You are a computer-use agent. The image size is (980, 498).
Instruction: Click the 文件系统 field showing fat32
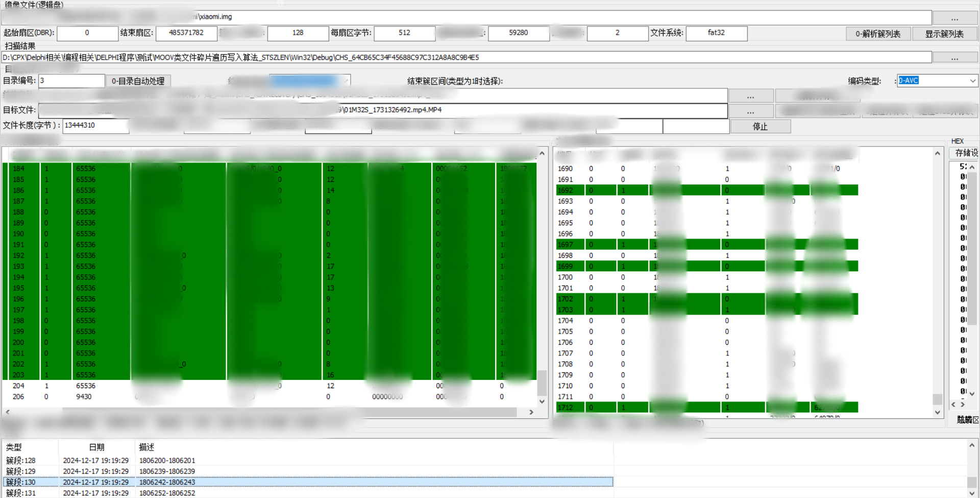click(x=716, y=33)
